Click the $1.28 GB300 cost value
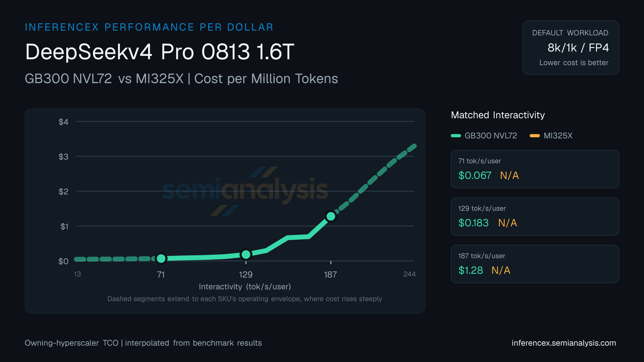Viewport: 644px width, 362px height. [471, 270]
